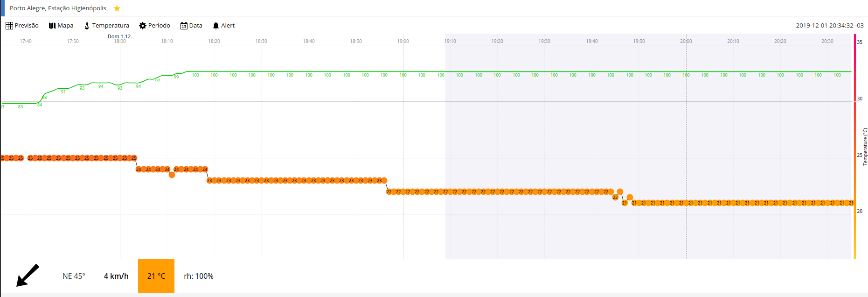Click the Período gear icon
The height and width of the screenshot is (297, 868).
click(143, 26)
